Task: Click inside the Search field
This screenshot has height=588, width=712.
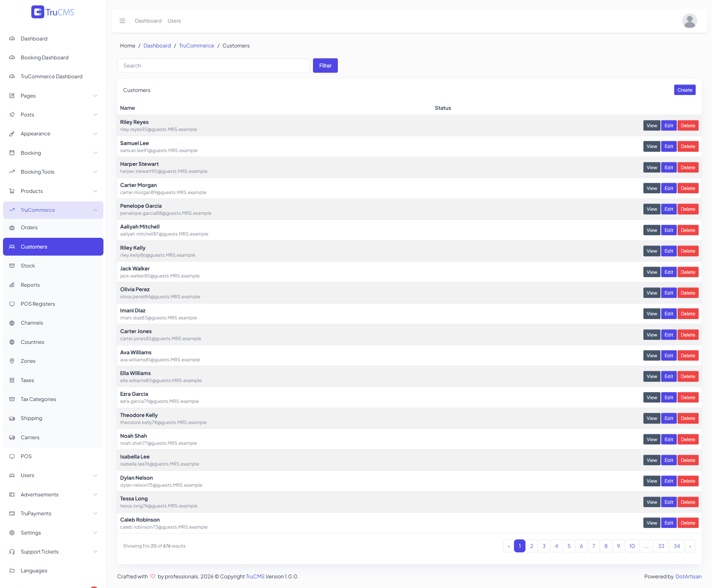Action: (214, 66)
